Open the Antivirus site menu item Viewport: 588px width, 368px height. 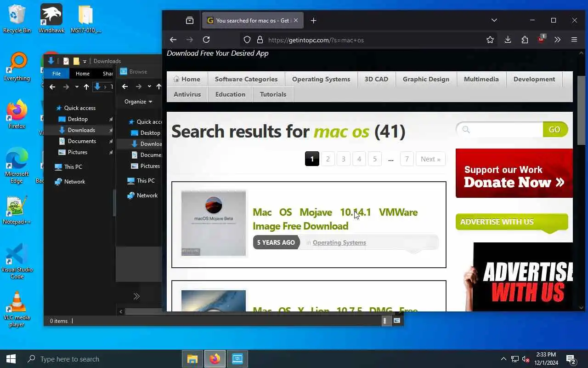pos(187,94)
